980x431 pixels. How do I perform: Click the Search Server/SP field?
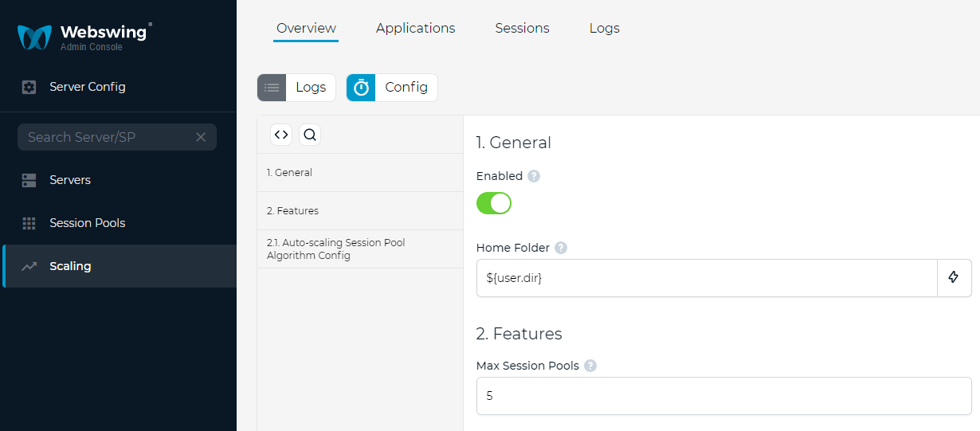click(x=117, y=137)
